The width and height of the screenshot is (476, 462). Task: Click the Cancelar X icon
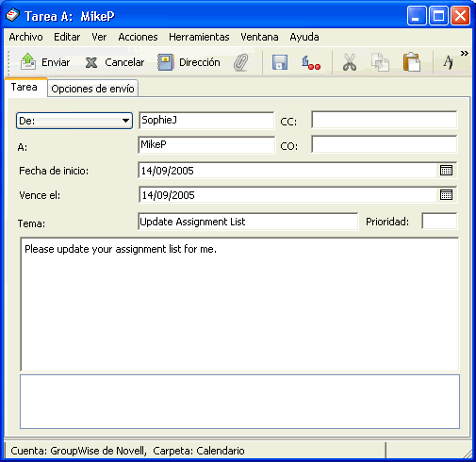point(91,62)
